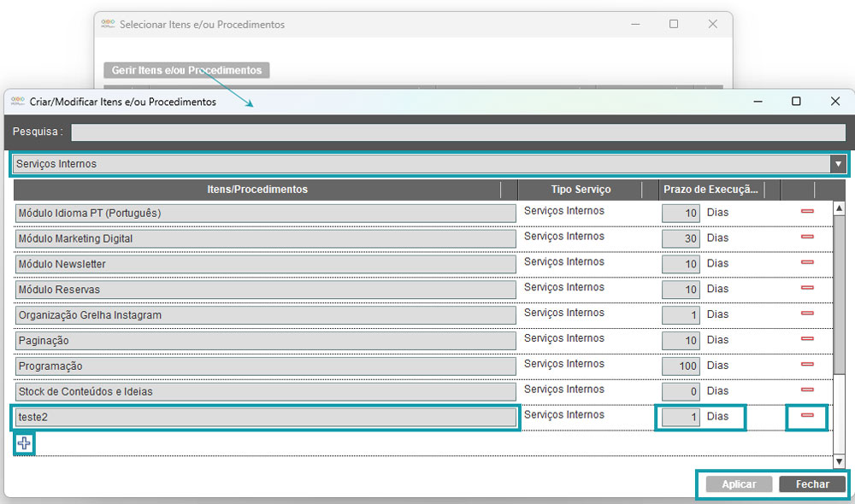Delete the teste2 row

[807, 416]
